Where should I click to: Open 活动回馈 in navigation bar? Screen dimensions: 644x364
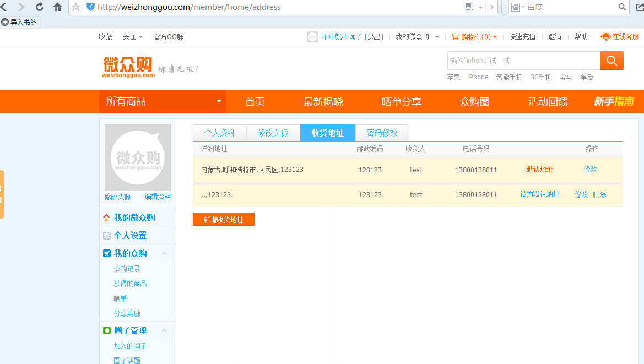point(548,102)
